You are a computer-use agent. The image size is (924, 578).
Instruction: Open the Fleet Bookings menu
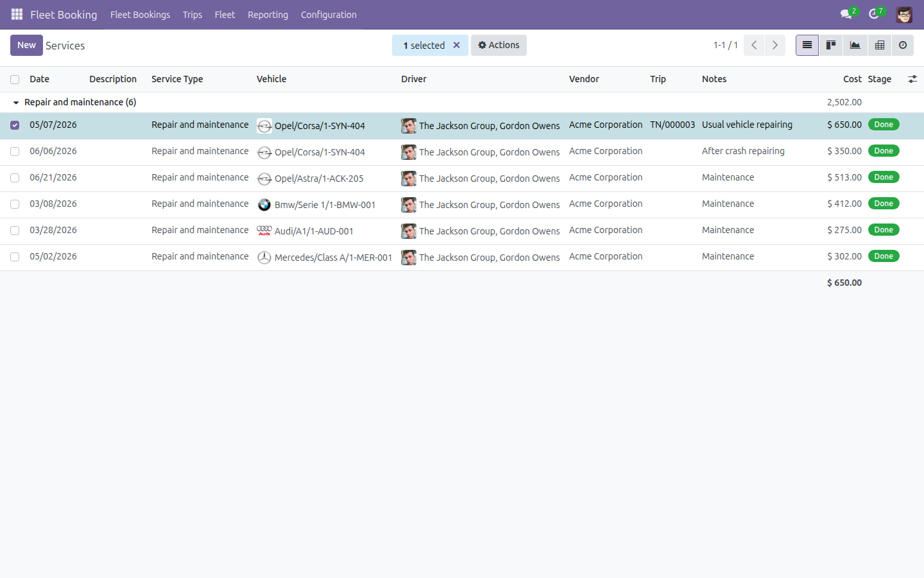click(140, 15)
